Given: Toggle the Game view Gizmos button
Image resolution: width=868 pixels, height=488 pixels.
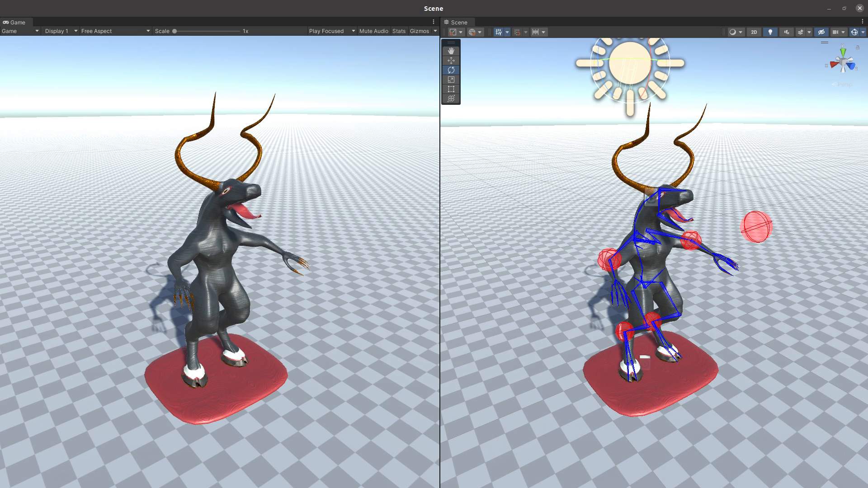Looking at the screenshot, I should (420, 31).
